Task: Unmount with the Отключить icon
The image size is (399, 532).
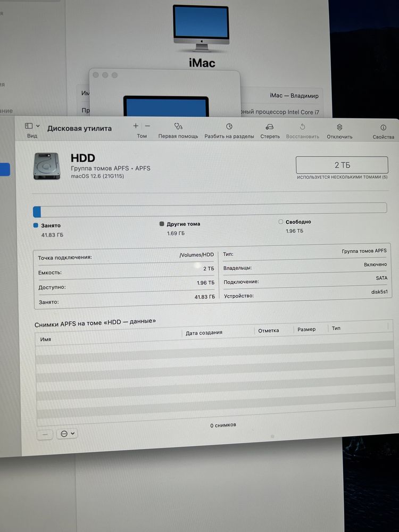Action: 339,127
